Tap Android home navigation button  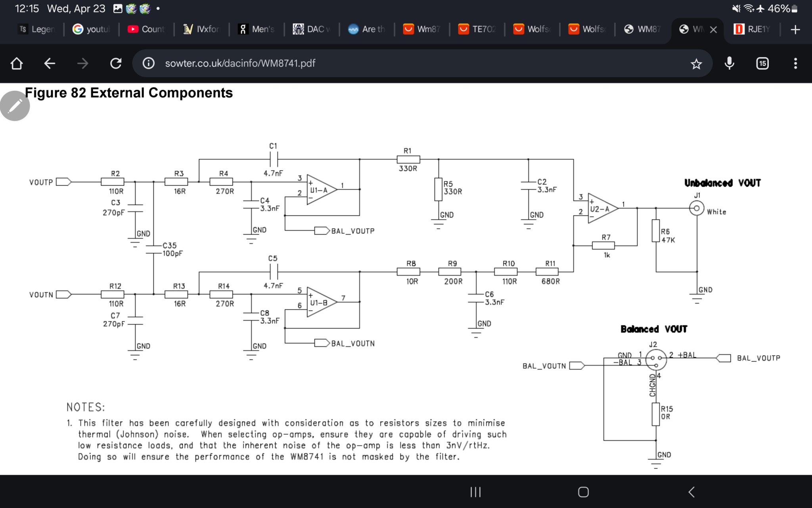583,492
